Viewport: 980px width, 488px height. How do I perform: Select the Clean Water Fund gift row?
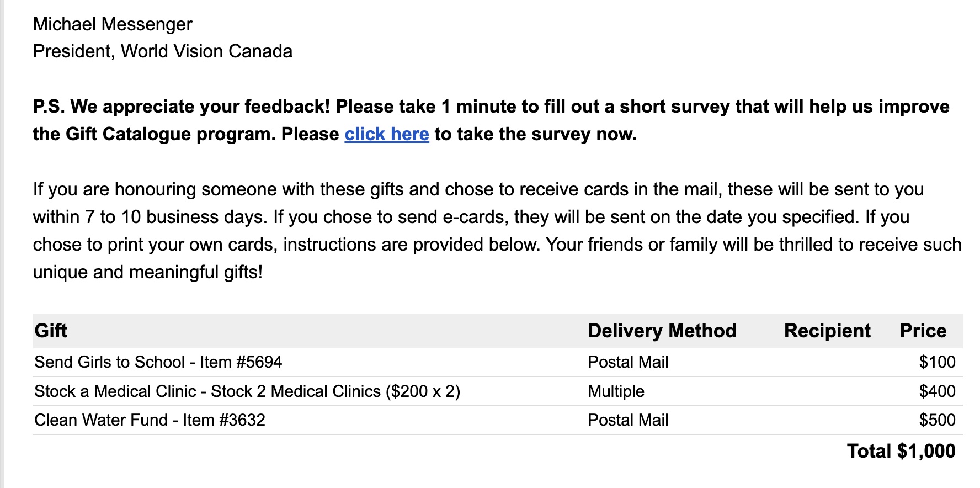(x=150, y=420)
